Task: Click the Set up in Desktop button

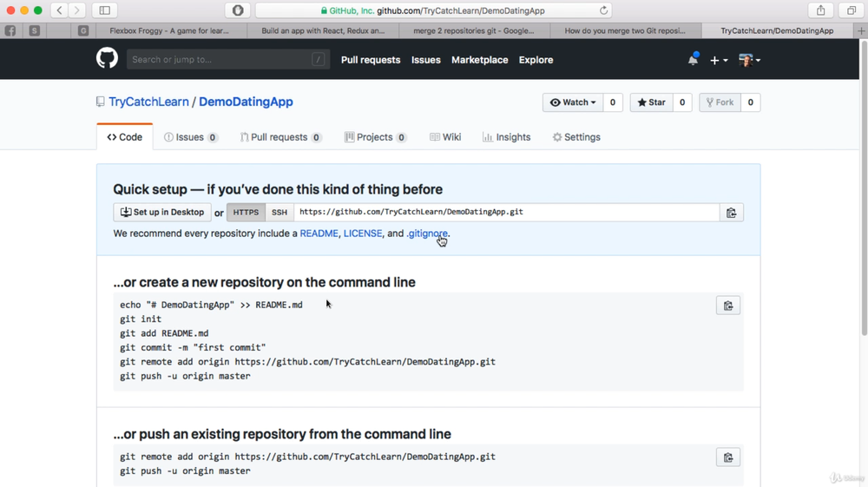Action: [x=162, y=213]
